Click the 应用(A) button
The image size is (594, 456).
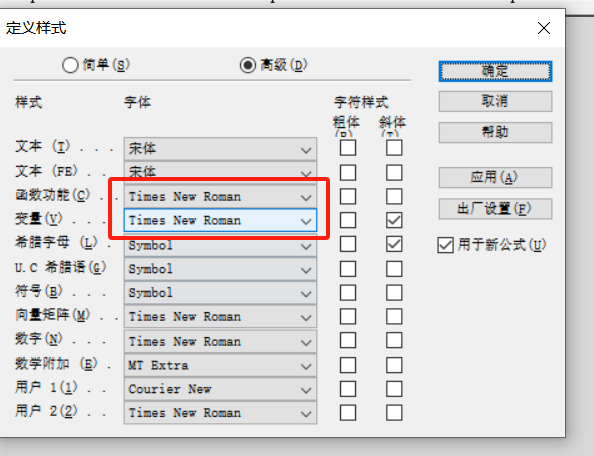click(x=495, y=177)
